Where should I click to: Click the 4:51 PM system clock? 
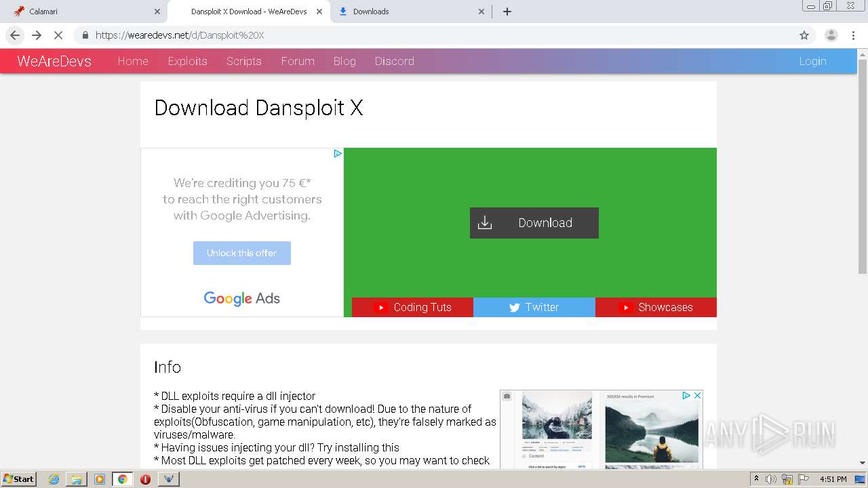click(x=833, y=479)
